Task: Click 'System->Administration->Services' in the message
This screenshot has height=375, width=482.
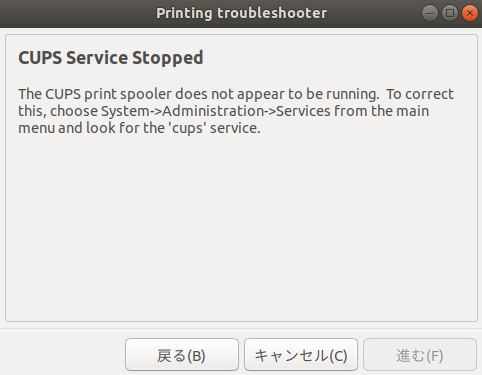Action: pos(216,111)
